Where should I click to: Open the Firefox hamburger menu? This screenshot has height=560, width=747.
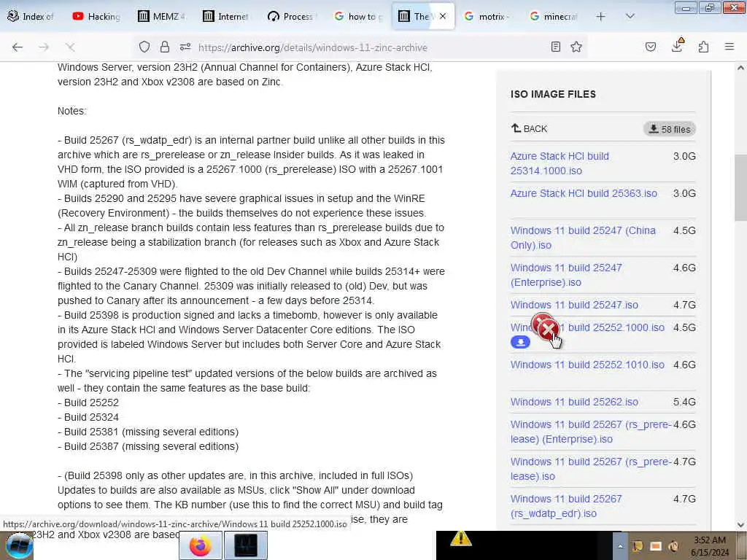point(729,47)
